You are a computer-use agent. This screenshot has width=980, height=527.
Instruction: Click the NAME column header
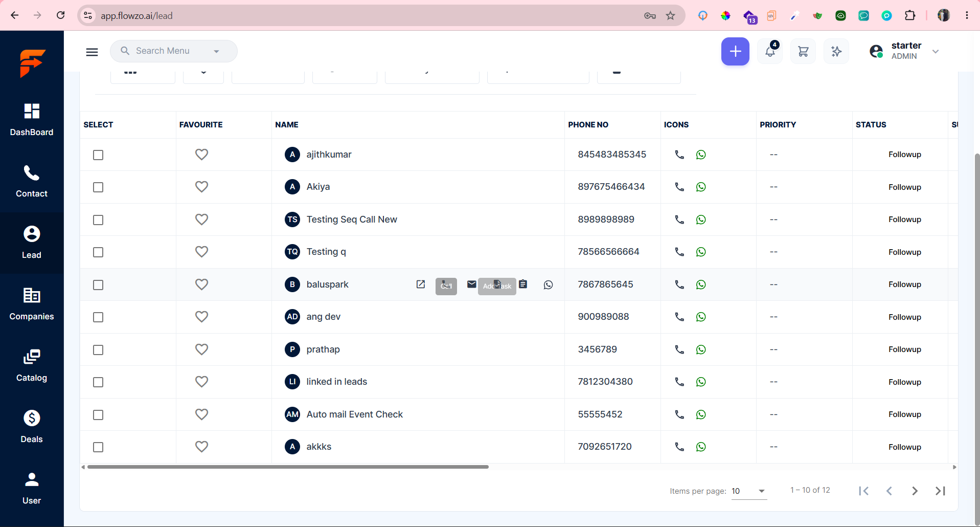(287, 125)
